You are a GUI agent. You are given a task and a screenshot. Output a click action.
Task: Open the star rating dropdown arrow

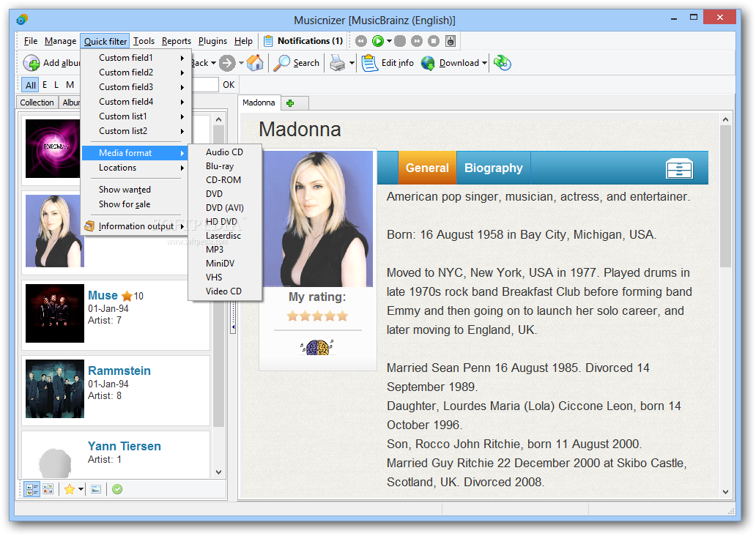pos(81,489)
